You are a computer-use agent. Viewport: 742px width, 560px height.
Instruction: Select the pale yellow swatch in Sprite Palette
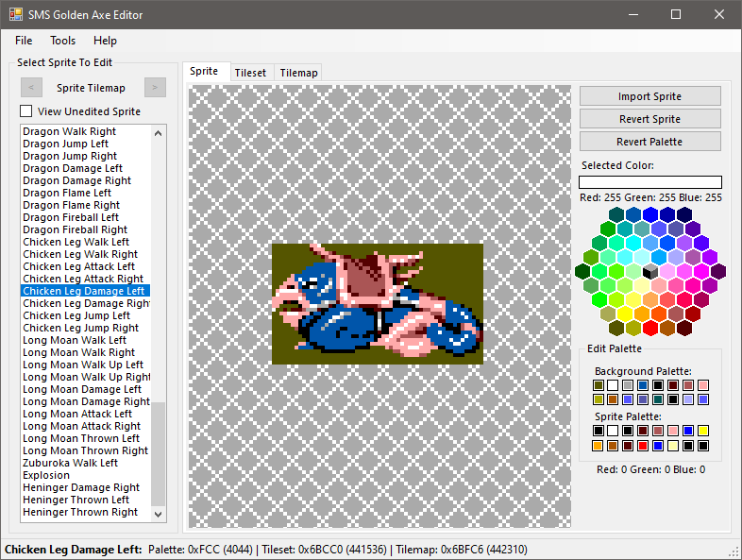(673, 446)
